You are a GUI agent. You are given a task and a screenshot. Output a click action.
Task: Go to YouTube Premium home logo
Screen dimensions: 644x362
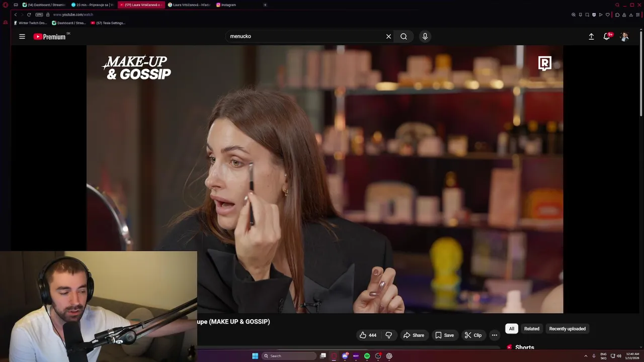click(49, 37)
